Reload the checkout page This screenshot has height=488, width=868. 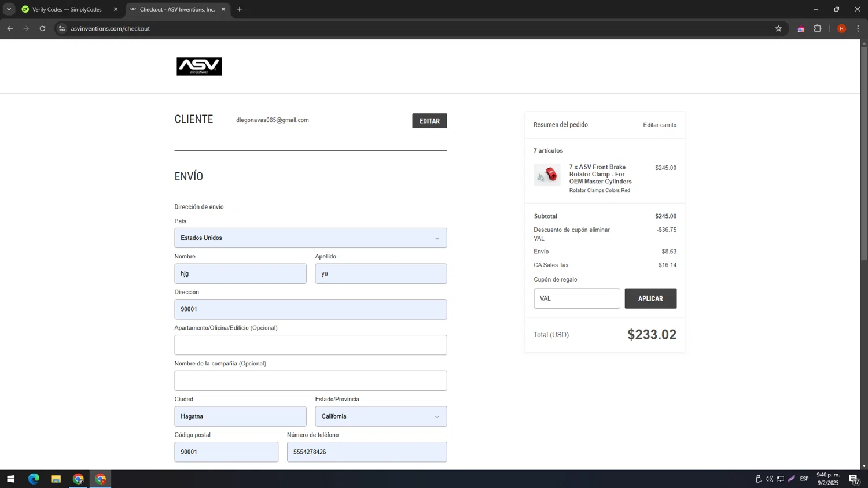[42, 28]
